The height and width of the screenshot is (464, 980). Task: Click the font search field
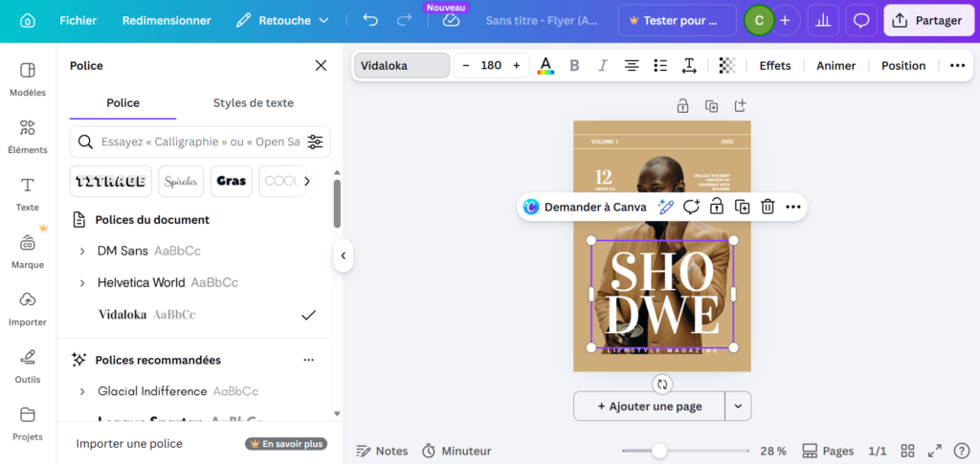[200, 142]
